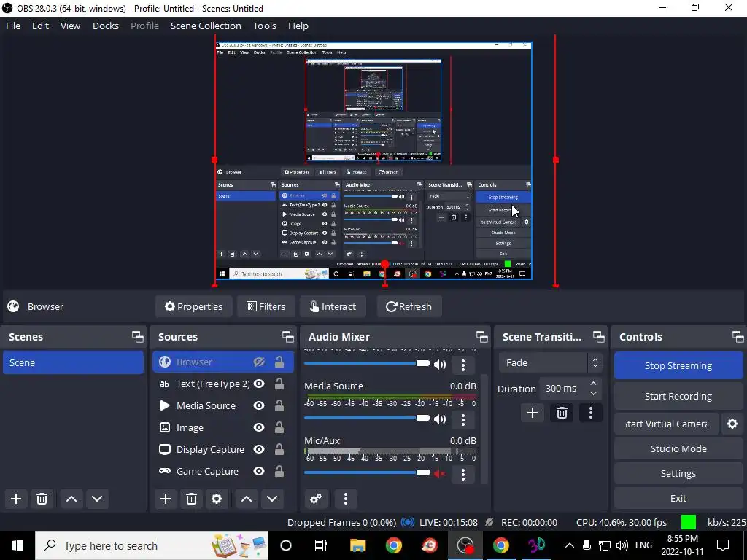Viewport: 747px width, 560px height.
Task: Undock the Scene Transitions panel
Action: [598, 337]
